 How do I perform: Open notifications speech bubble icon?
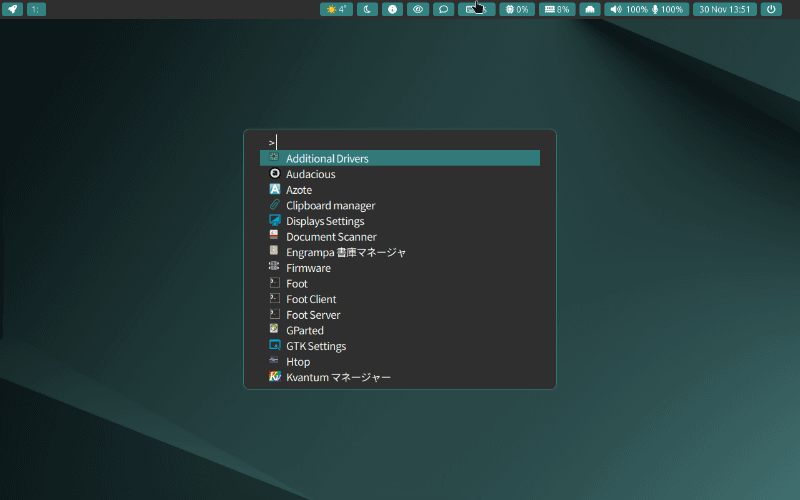[x=443, y=9]
